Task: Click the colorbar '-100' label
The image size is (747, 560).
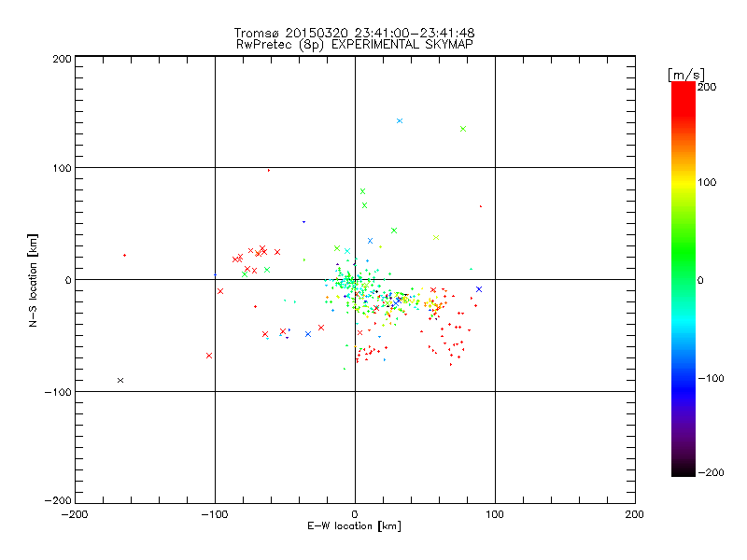Action: coord(711,378)
